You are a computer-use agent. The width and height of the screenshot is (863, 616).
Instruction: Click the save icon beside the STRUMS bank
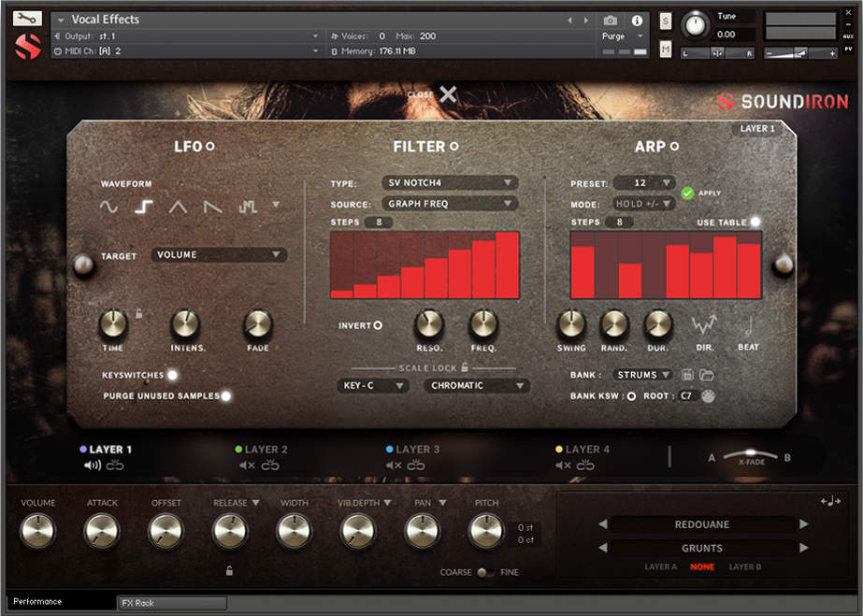(687, 374)
